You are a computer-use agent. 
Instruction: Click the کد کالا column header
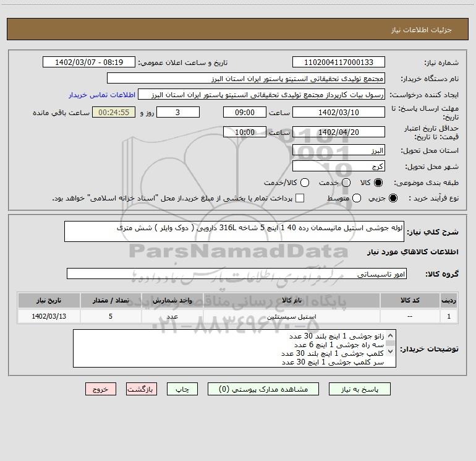click(x=410, y=300)
